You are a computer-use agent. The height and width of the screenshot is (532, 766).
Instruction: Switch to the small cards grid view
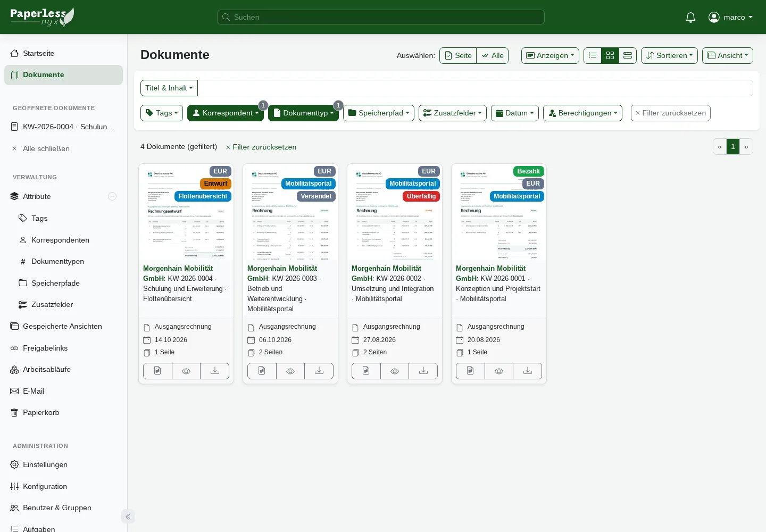click(x=610, y=55)
